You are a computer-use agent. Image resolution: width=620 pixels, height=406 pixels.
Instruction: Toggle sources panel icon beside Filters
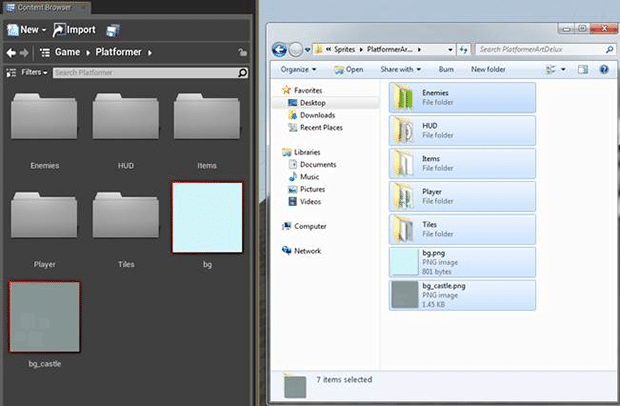(11, 73)
